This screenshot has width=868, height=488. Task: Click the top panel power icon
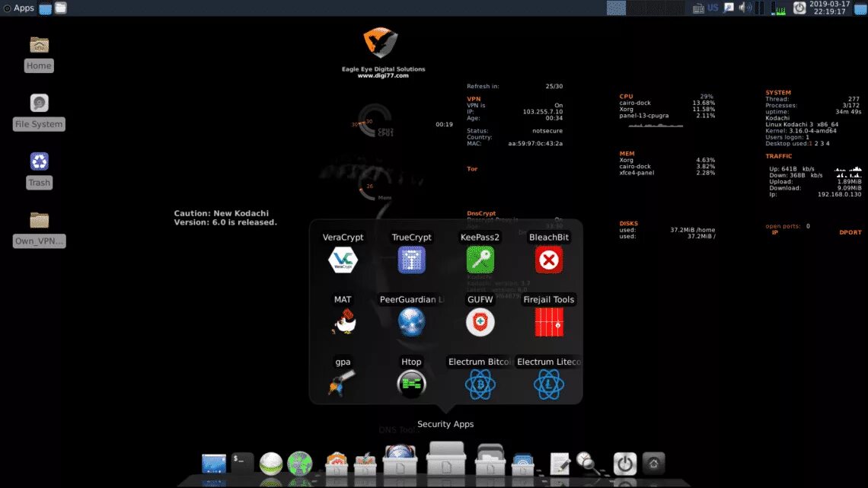click(x=799, y=8)
